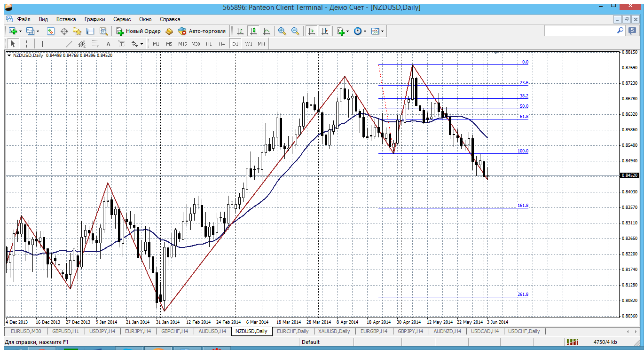This screenshot has width=644, height=350.
Task: Select the crosshair tool
Action: pyautogui.click(x=27, y=44)
